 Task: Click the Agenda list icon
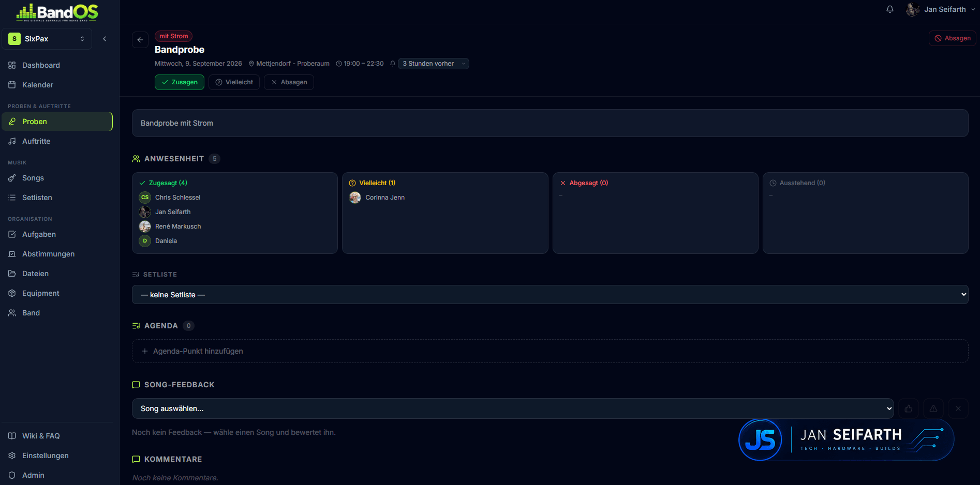[136, 326]
